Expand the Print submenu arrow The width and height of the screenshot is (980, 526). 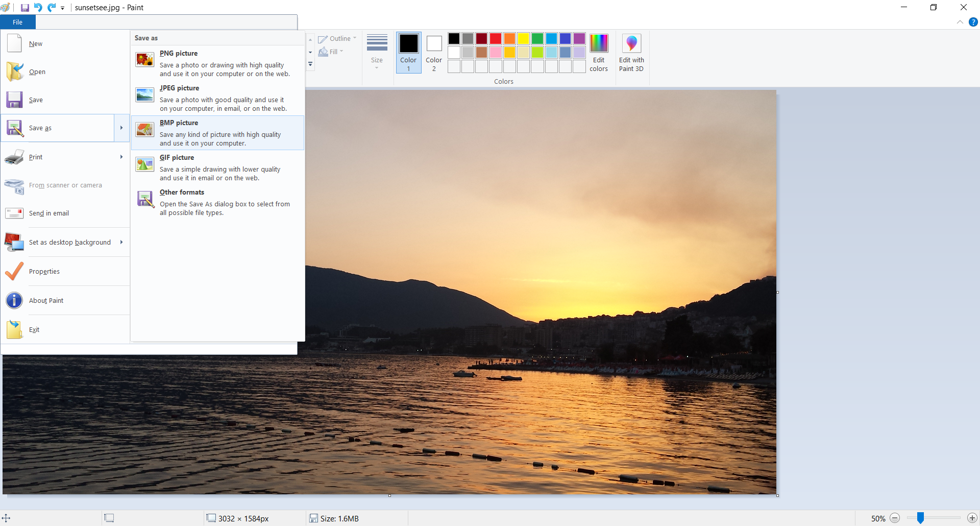(x=121, y=157)
